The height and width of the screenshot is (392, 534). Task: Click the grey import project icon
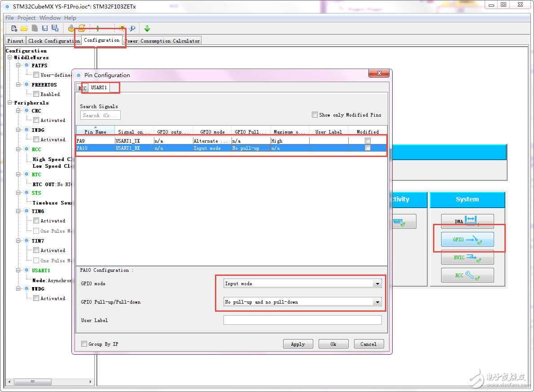pos(35,29)
